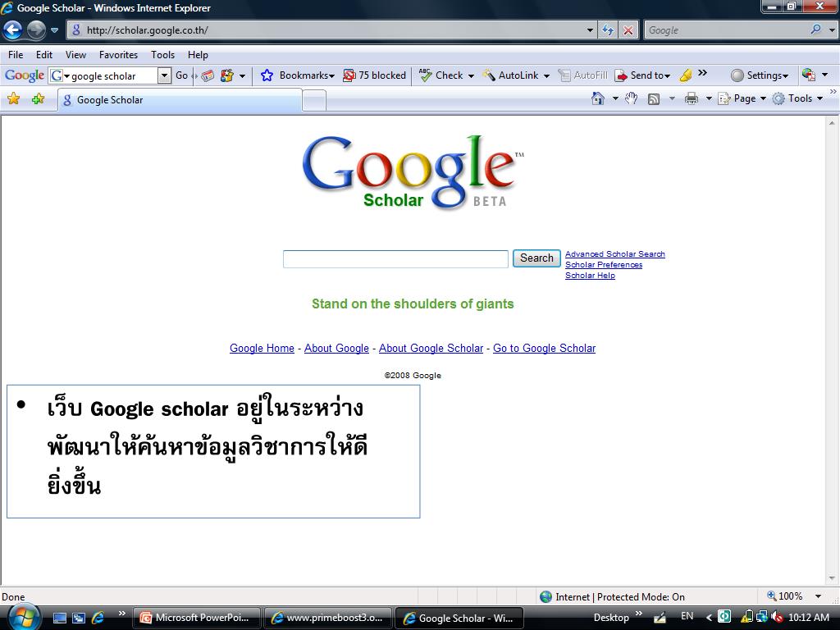Click the RSS Feeds icon

click(x=654, y=99)
